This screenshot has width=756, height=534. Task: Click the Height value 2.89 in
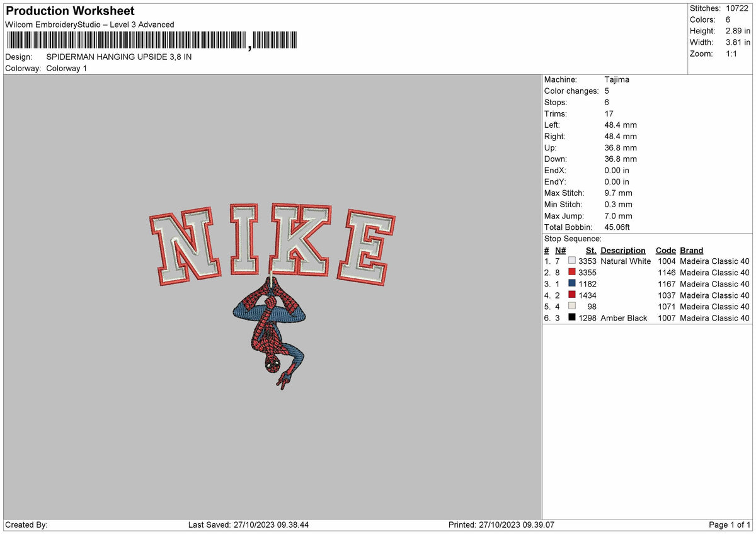tap(738, 31)
